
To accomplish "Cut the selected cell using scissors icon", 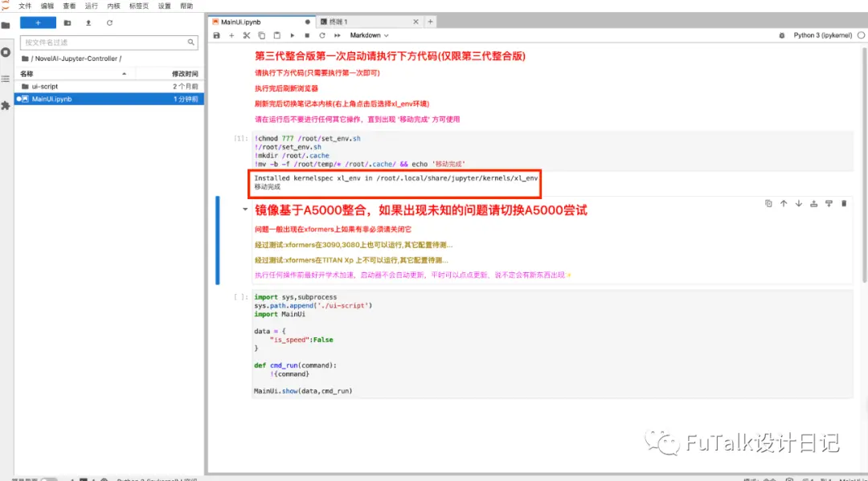I will point(247,35).
